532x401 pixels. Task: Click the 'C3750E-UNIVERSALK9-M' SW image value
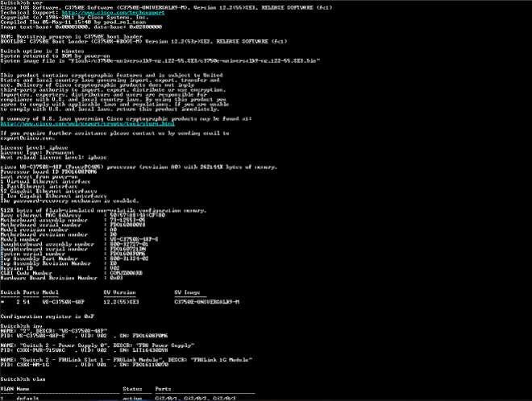[207, 302]
